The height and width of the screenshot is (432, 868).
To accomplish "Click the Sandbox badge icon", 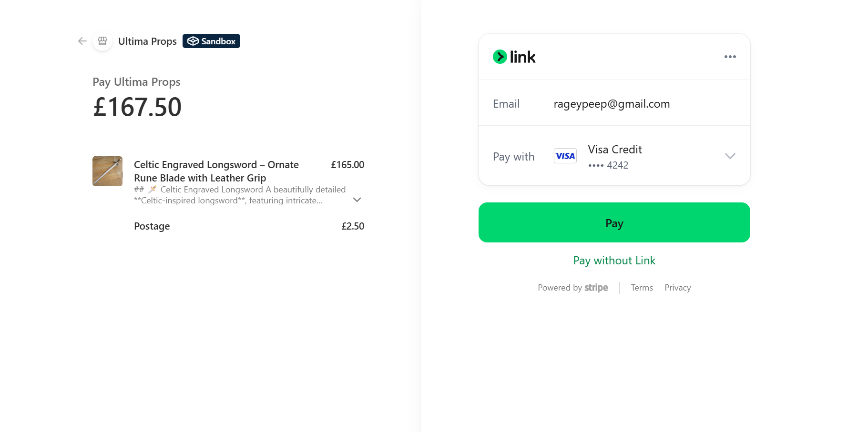I will tap(193, 41).
